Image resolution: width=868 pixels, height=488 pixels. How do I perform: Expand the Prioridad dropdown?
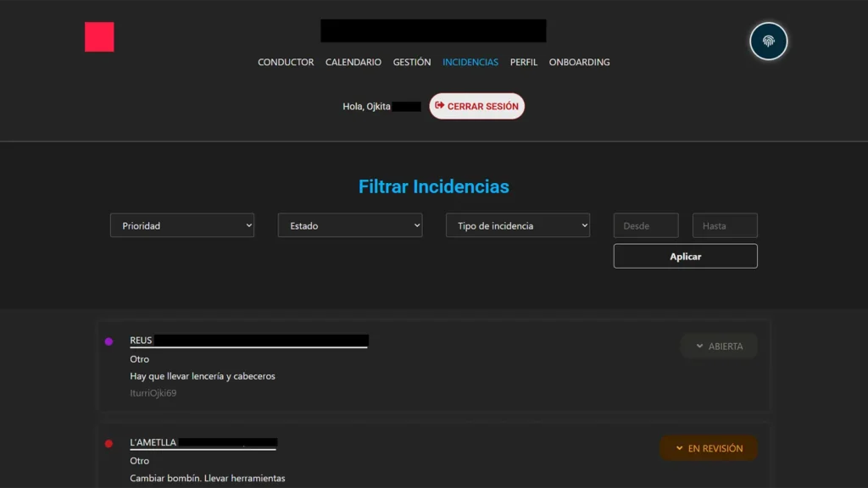tap(182, 225)
